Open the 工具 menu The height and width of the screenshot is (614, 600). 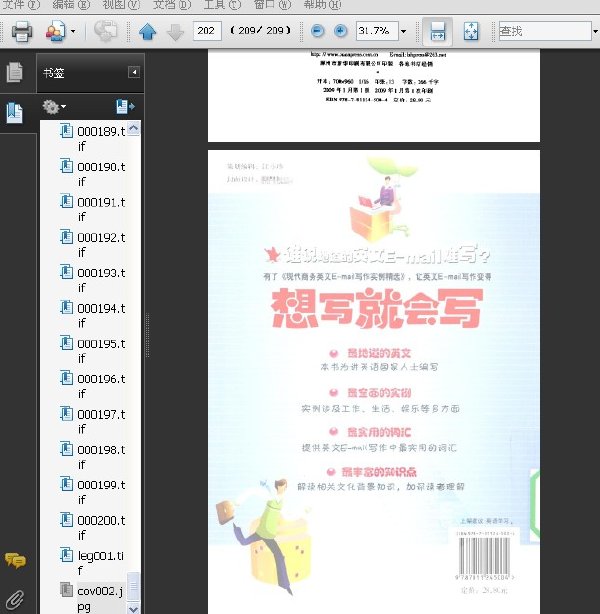[222, 5]
